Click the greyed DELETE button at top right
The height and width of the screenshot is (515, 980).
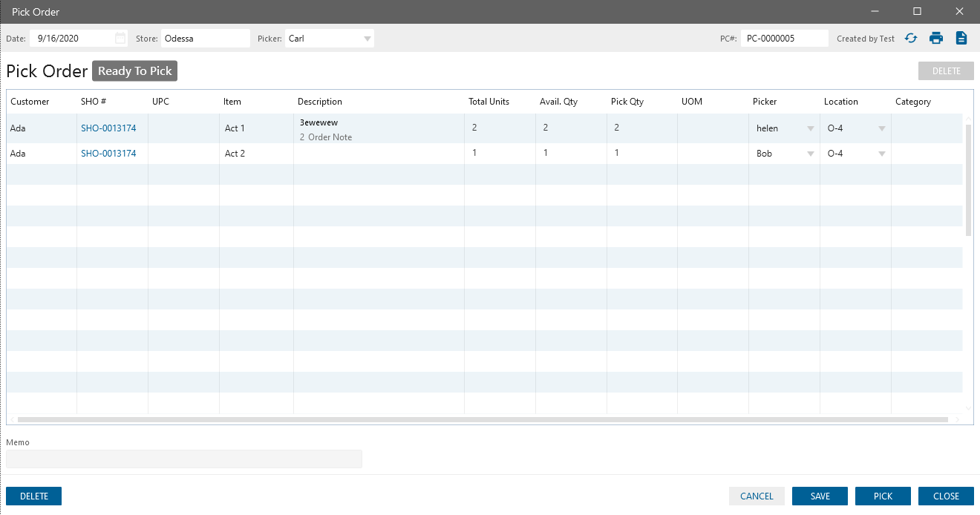click(x=946, y=71)
